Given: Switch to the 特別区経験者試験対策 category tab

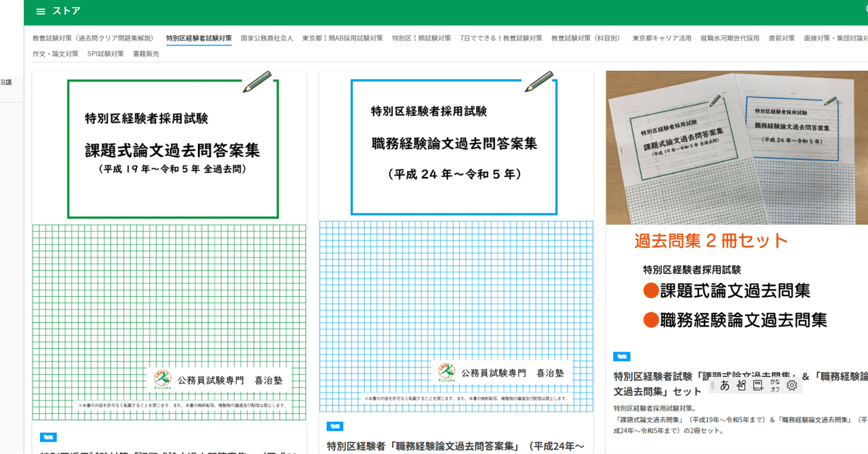Looking at the screenshot, I should [x=196, y=39].
